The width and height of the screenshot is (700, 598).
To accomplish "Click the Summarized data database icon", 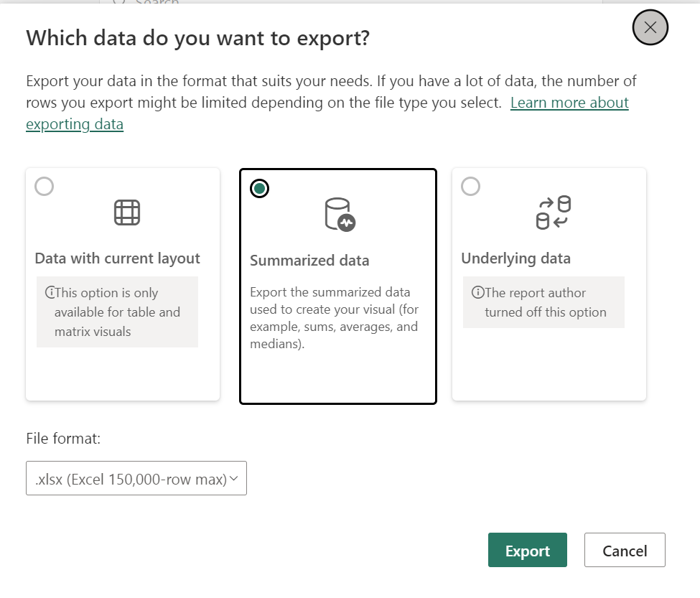I will tap(340, 215).
